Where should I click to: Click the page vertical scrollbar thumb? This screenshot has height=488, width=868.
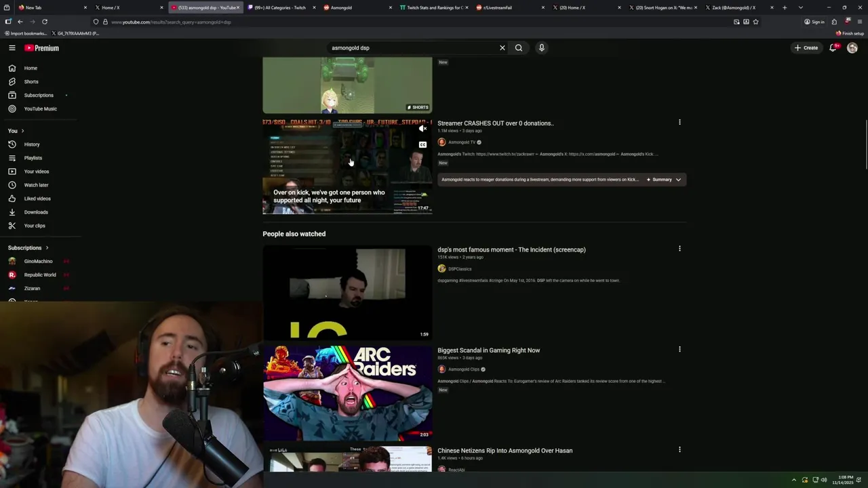click(x=865, y=146)
